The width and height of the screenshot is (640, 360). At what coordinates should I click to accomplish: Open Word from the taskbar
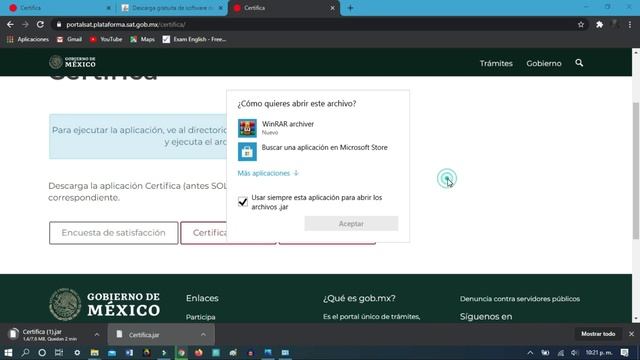pyautogui.click(x=129, y=353)
